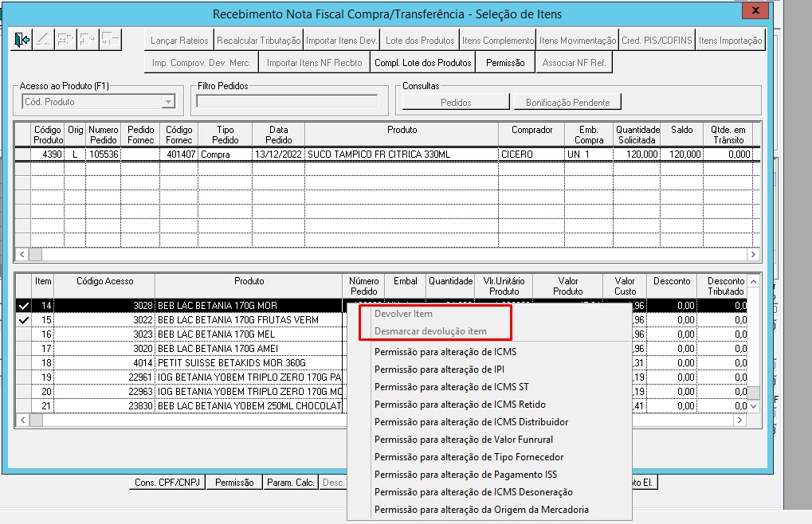Click Importar Itens Dev. button

(x=341, y=41)
